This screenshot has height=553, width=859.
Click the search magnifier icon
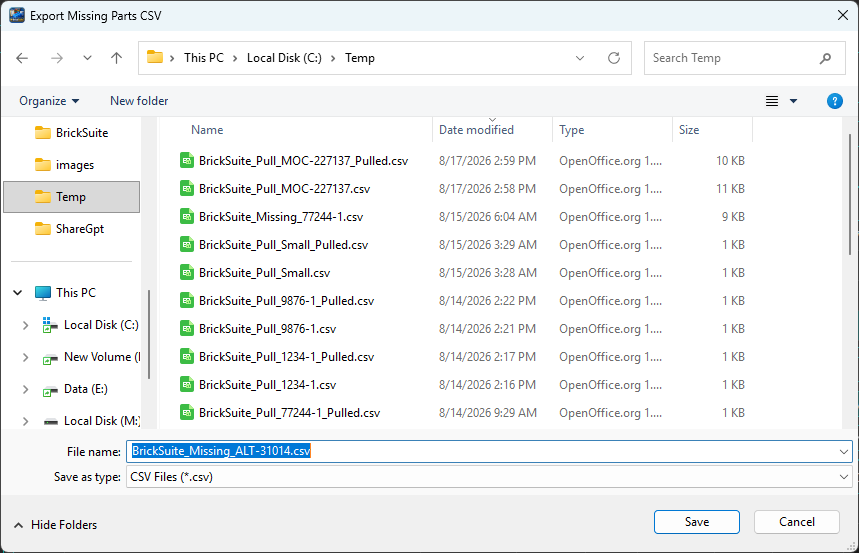tap(825, 58)
